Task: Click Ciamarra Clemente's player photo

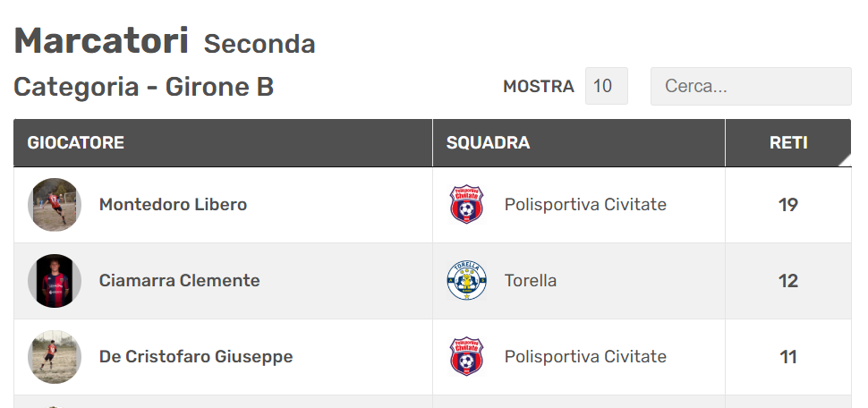Action: coord(55,281)
